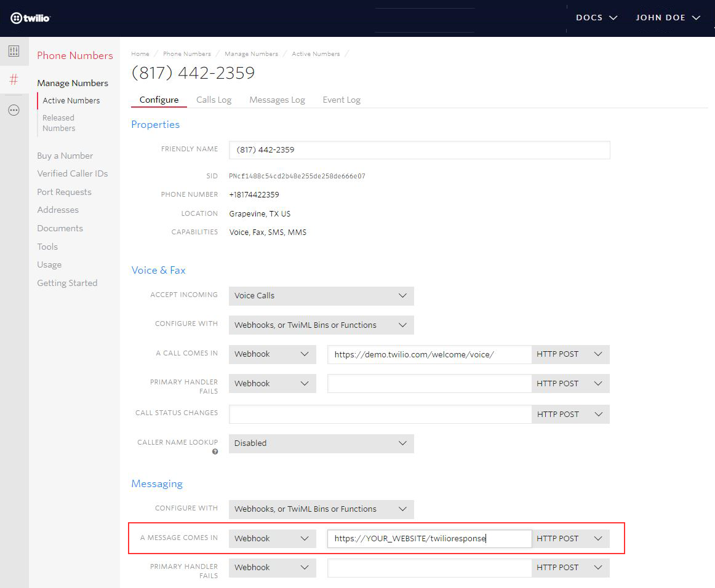The height and width of the screenshot is (588, 715).
Task: Click the location Grapevine, TX US
Action: click(260, 214)
